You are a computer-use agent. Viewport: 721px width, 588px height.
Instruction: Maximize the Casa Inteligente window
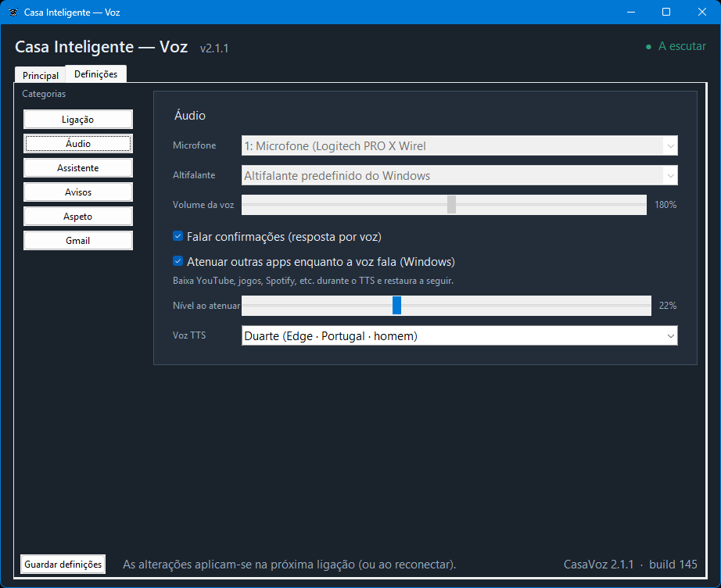click(x=665, y=12)
